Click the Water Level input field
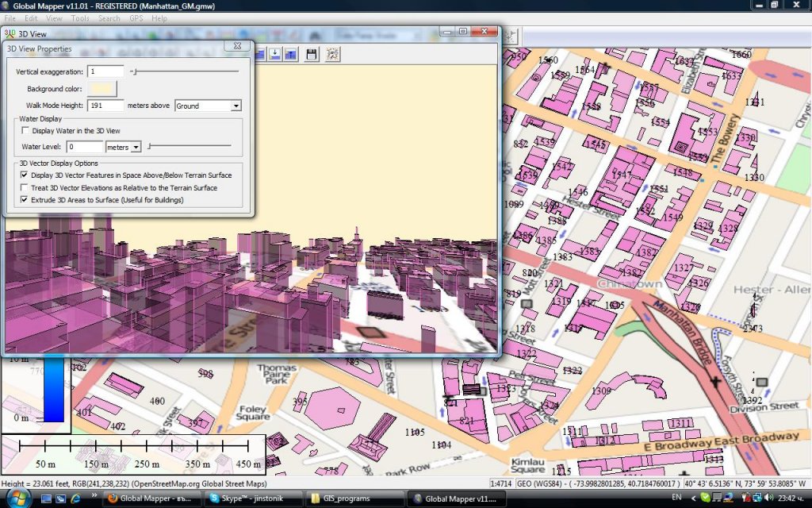Screen dimensions: 812x508 pyautogui.click(x=85, y=147)
